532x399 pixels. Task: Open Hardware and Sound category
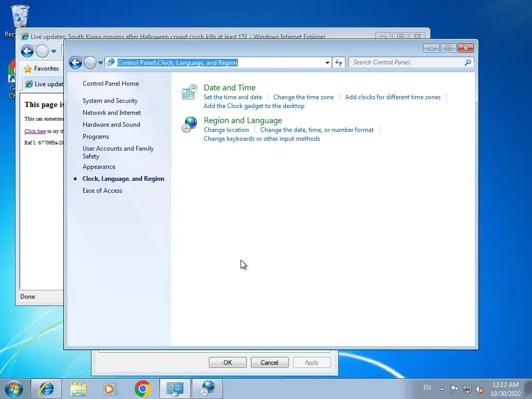point(111,125)
